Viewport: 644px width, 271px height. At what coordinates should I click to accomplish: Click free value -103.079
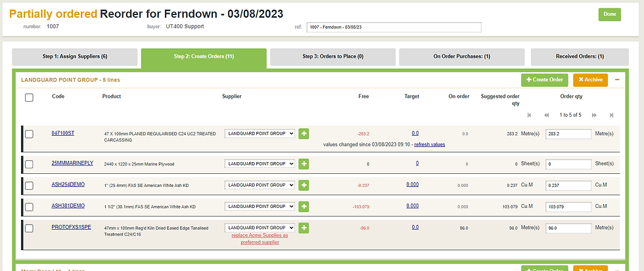[361, 207]
